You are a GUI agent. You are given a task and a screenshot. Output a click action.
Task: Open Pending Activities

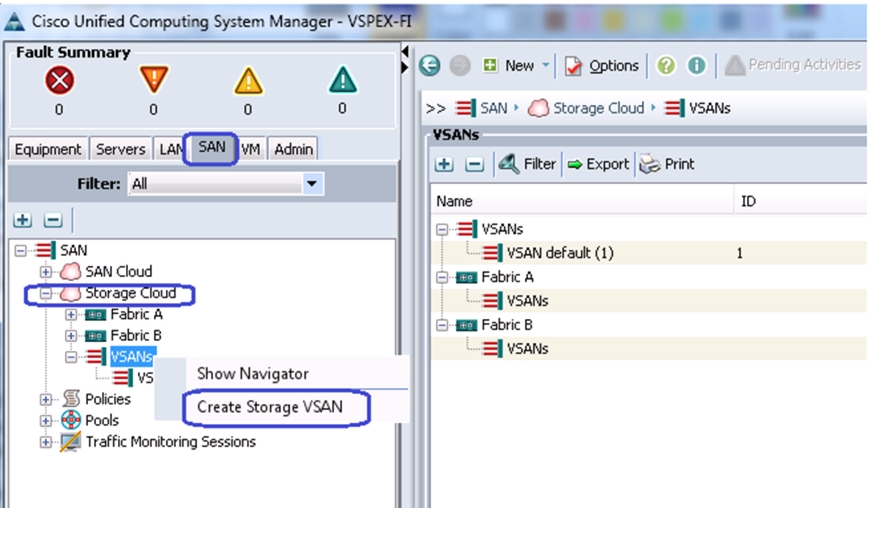pyautogui.click(x=793, y=65)
